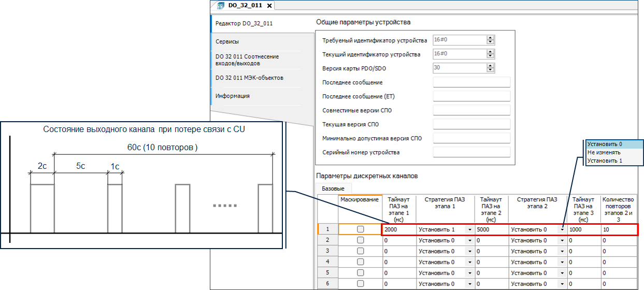Click the DO_32_011 device icon on tab

(x=220, y=6)
